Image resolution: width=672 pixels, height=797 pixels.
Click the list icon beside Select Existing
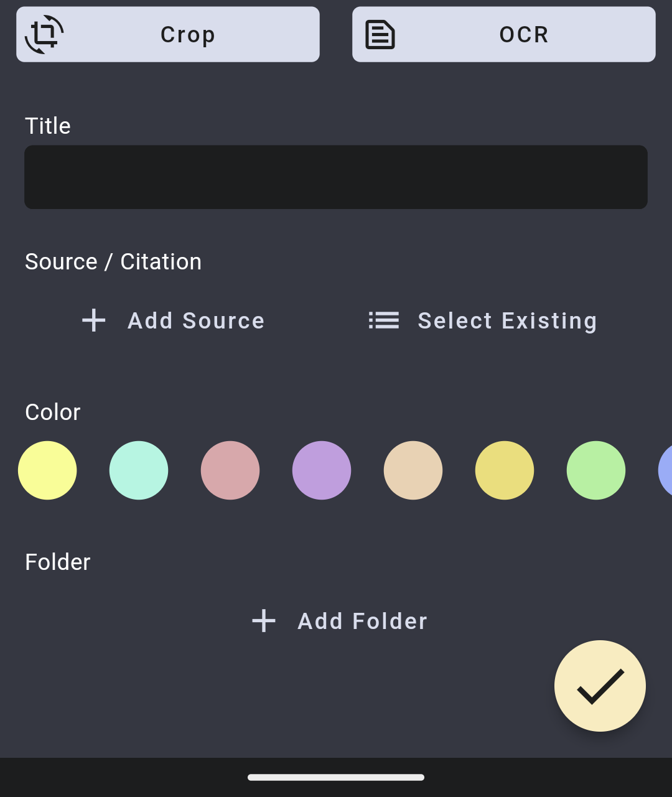(384, 320)
